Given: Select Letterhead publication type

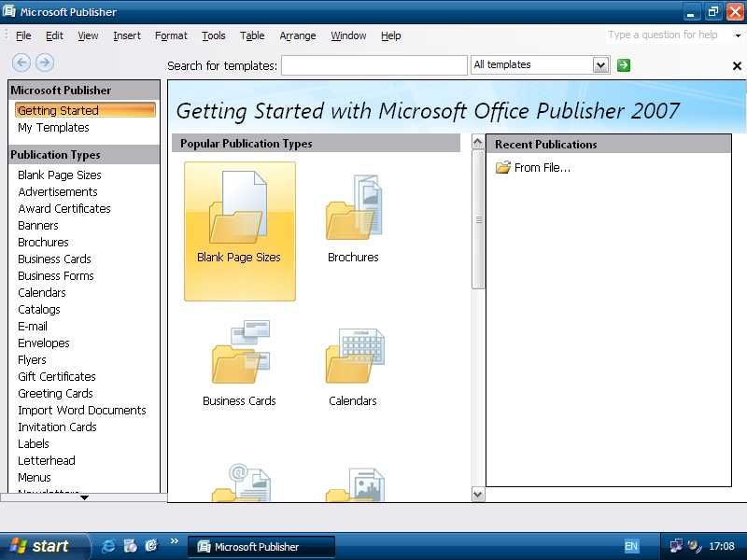Looking at the screenshot, I should point(47,461).
